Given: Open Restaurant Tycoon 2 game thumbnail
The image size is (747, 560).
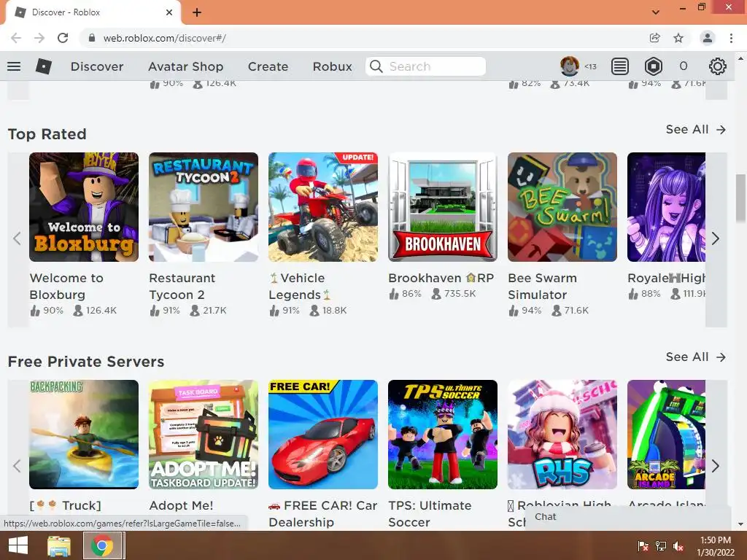Looking at the screenshot, I should (204, 207).
